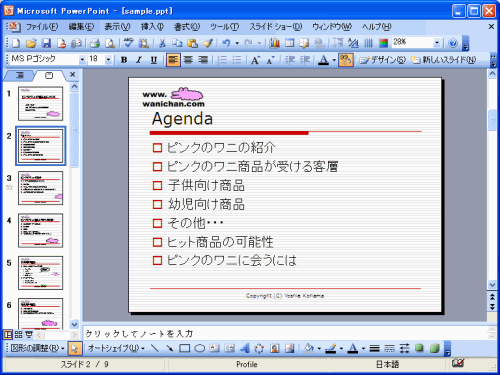Copy the selection
The height and width of the screenshot is (375, 500).
pyautogui.click(x=177, y=43)
